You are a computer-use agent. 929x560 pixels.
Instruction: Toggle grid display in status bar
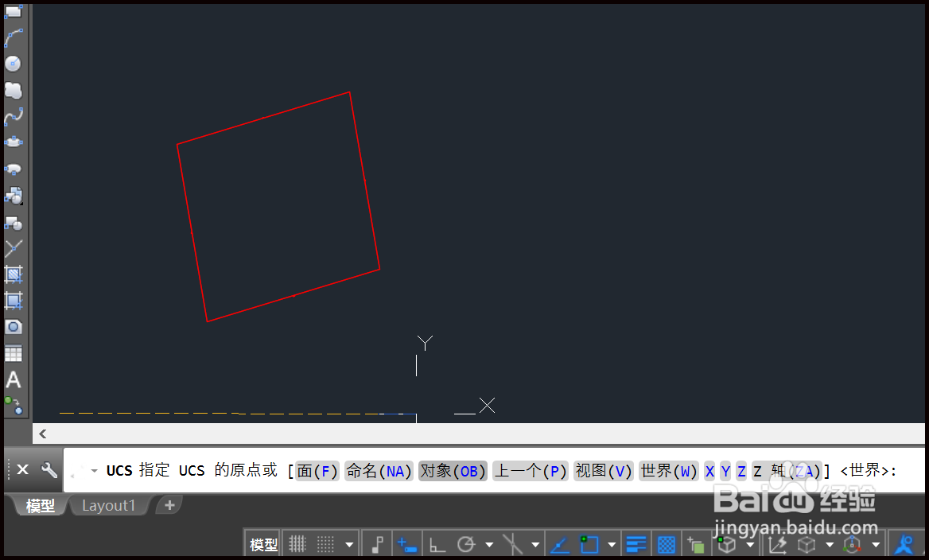click(x=297, y=544)
